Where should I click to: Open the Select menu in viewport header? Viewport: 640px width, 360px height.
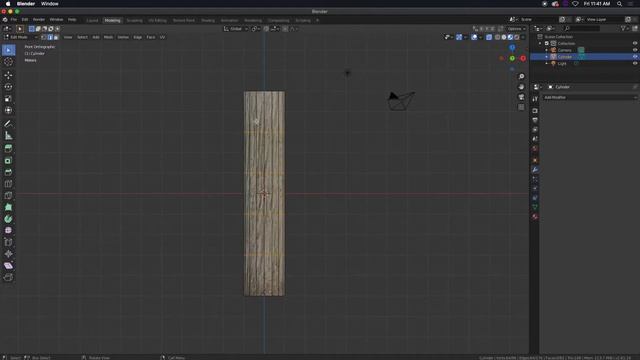point(82,37)
